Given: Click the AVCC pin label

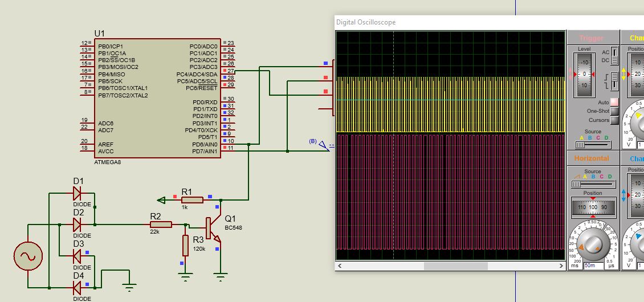Looking at the screenshot, I should [105, 151].
